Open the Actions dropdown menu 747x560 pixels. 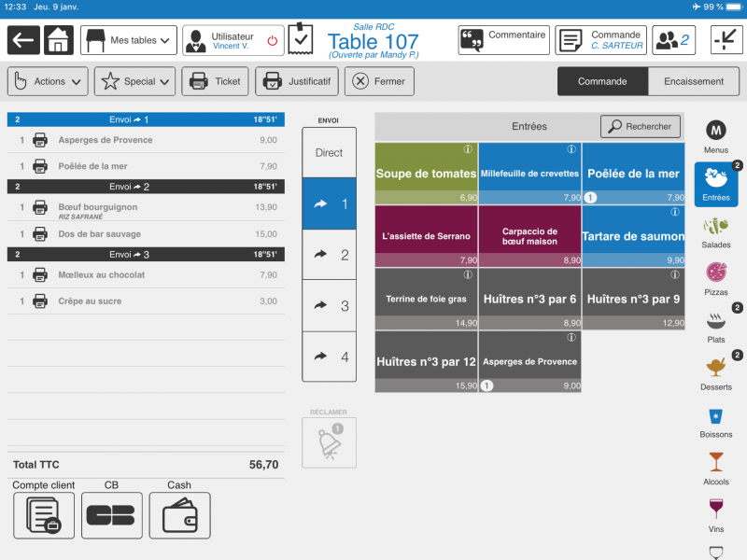coord(49,81)
